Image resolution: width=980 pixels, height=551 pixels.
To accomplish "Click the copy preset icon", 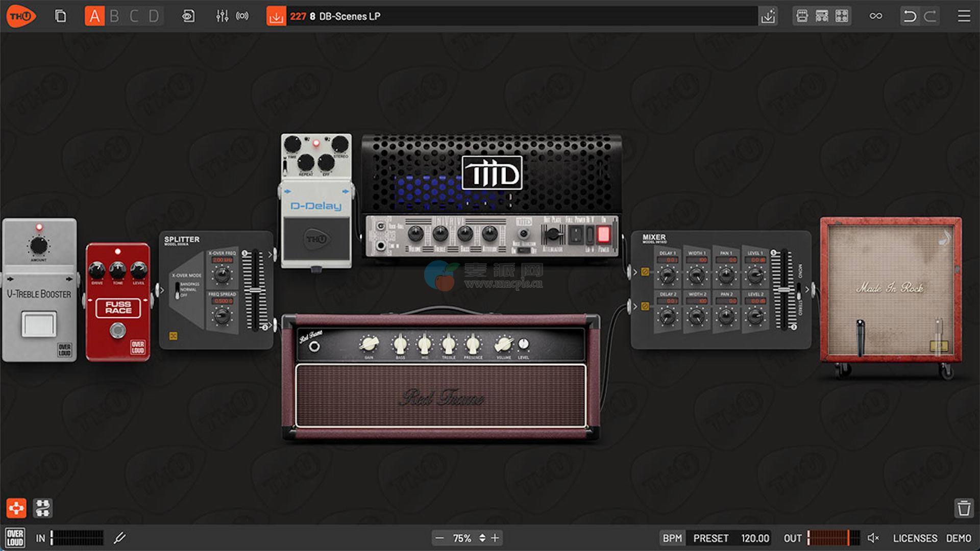I will click(x=60, y=16).
